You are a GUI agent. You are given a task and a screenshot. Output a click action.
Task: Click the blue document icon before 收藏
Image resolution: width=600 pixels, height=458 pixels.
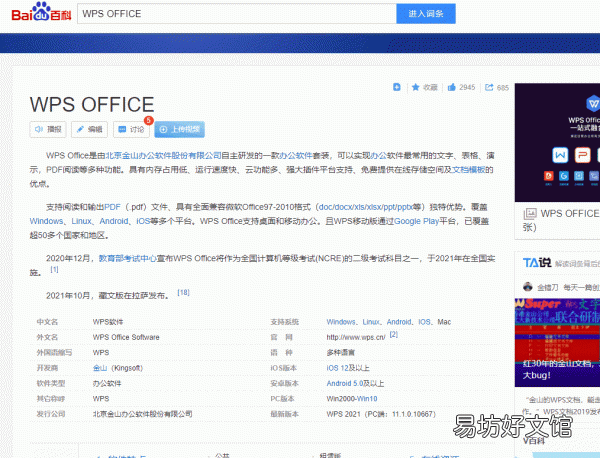[x=397, y=87]
